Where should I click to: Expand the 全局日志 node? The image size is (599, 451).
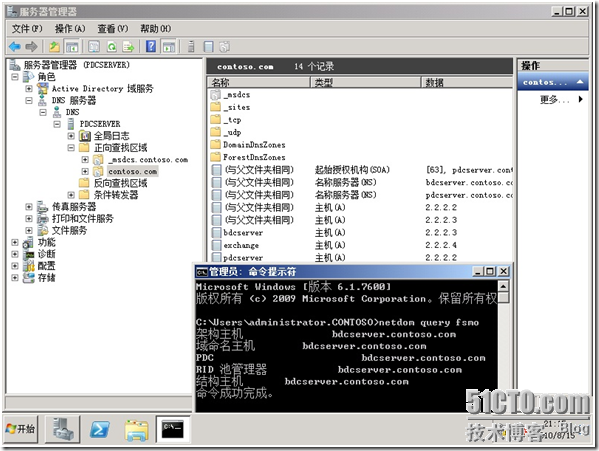click(x=71, y=136)
